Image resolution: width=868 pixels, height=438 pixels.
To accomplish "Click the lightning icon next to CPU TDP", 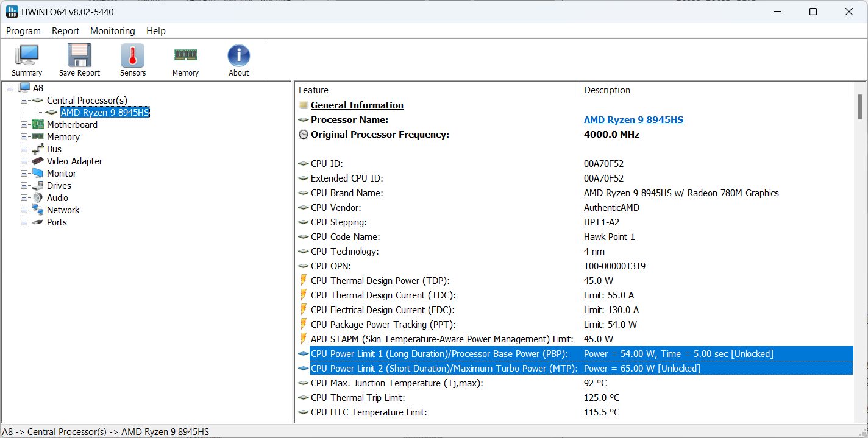I will (x=304, y=280).
